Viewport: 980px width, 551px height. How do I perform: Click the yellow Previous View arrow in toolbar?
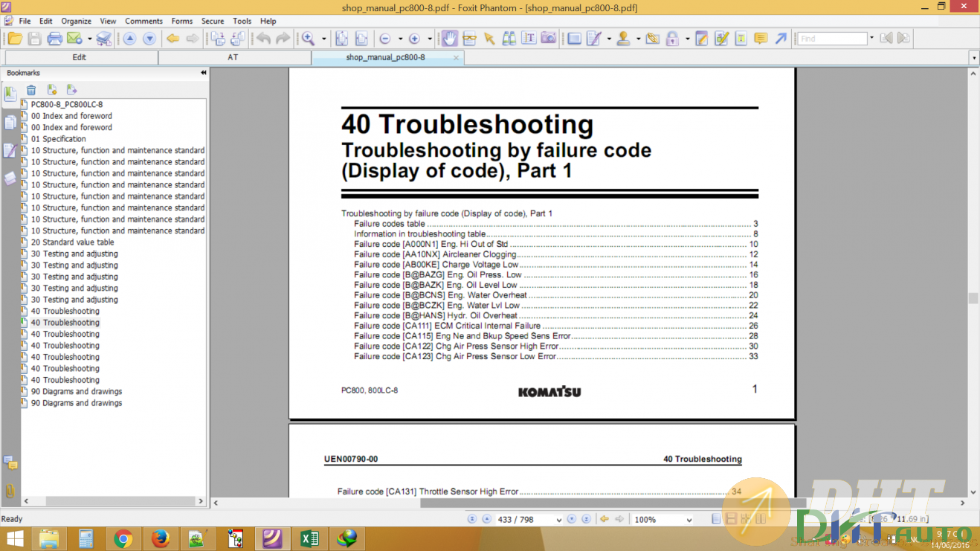173,39
